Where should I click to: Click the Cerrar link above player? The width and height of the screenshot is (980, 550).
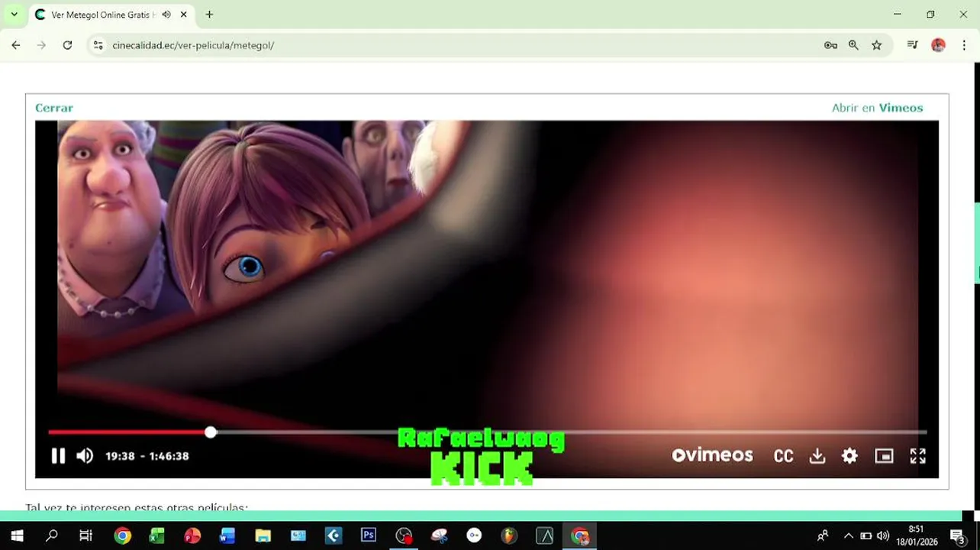coord(54,108)
